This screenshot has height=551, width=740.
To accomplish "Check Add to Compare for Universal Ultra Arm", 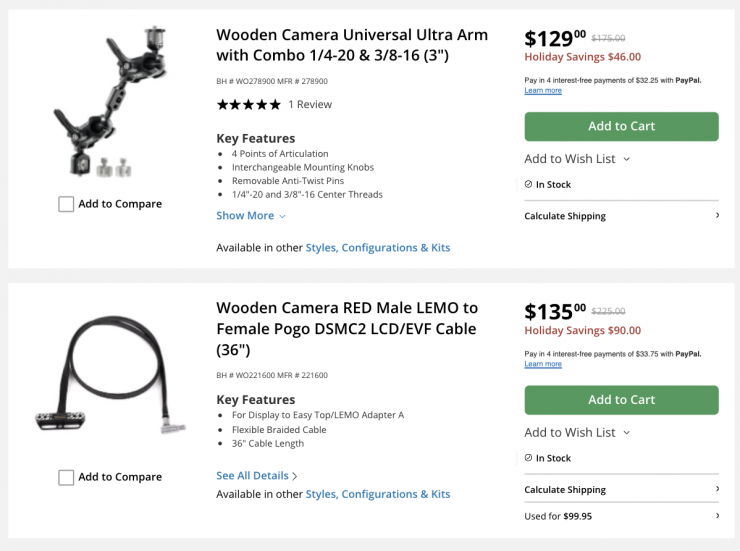I will pos(66,204).
